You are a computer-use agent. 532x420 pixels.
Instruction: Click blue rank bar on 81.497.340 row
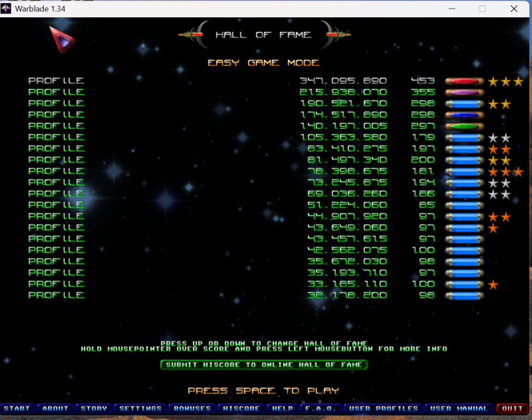[464, 160]
